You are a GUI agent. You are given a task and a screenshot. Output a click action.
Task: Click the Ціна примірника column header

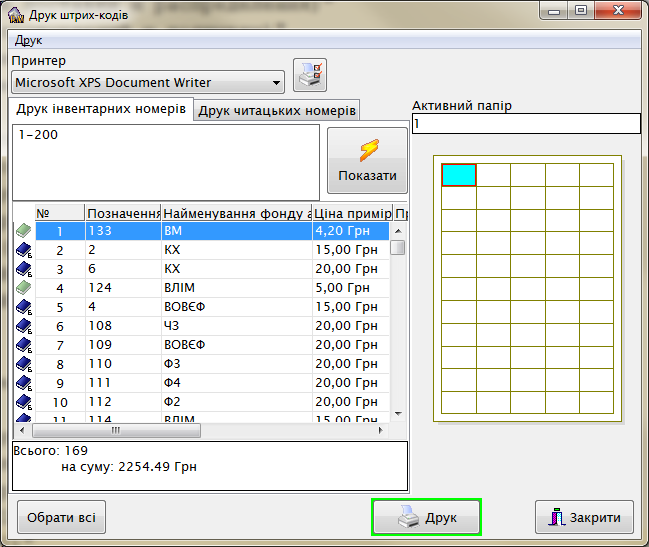pyautogui.click(x=352, y=213)
